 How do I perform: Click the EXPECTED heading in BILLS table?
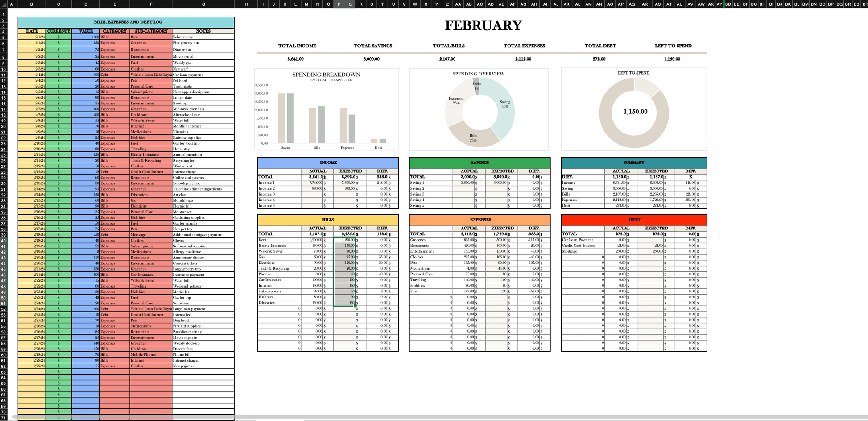pyautogui.click(x=351, y=229)
